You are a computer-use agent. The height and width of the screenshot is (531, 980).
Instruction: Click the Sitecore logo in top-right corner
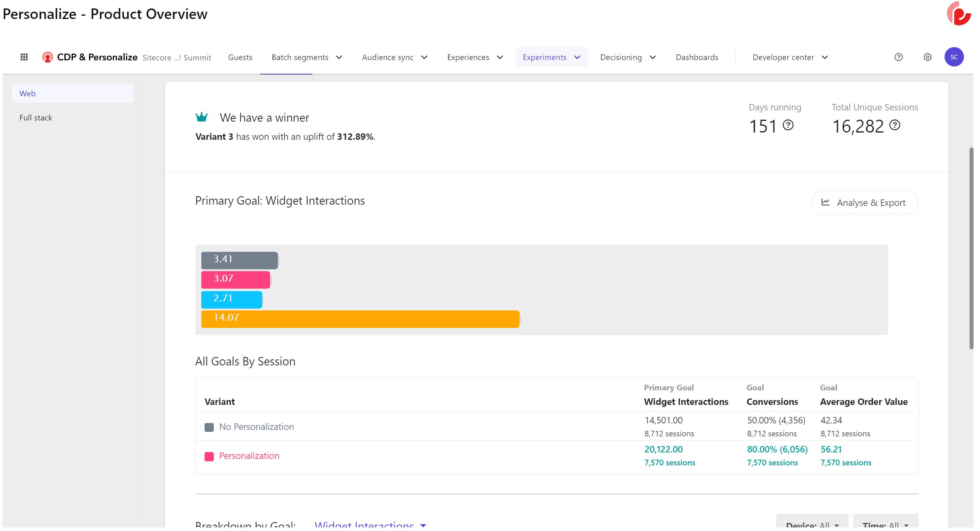pos(959,14)
